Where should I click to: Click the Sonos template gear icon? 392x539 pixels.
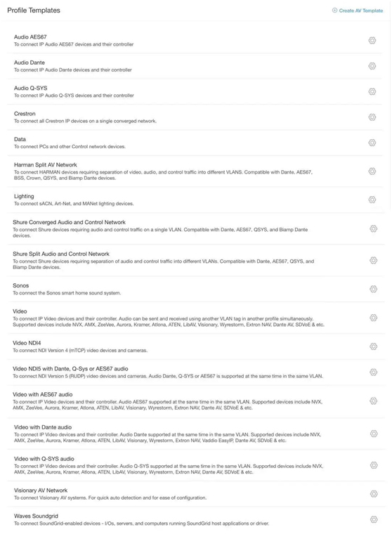point(374,289)
